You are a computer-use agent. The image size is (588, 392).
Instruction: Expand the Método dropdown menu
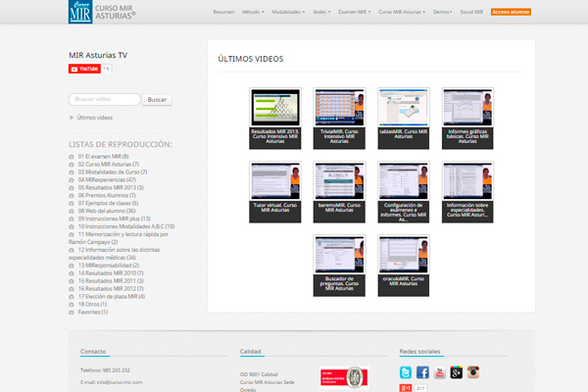point(253,12)
